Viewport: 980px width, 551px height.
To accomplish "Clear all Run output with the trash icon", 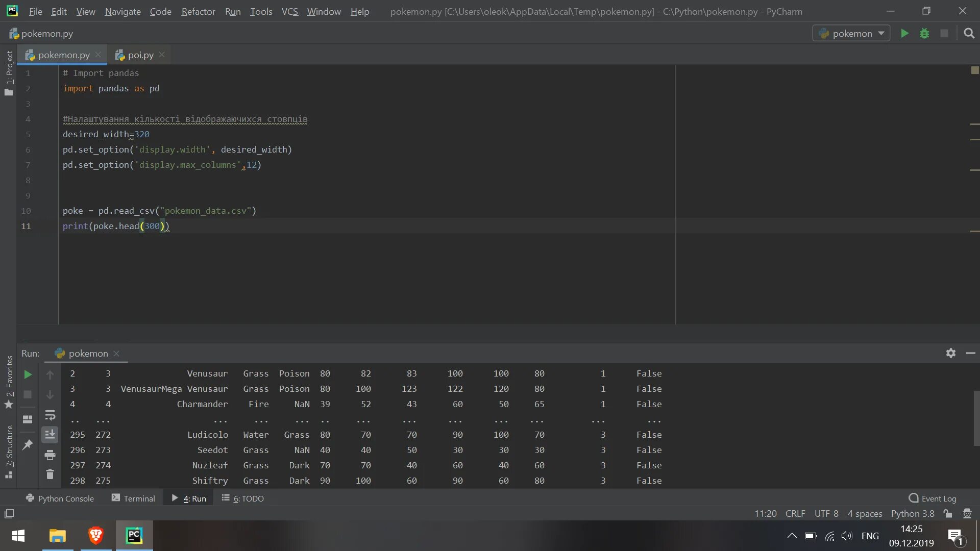I will pyautogui.click(x=50, y=474).
